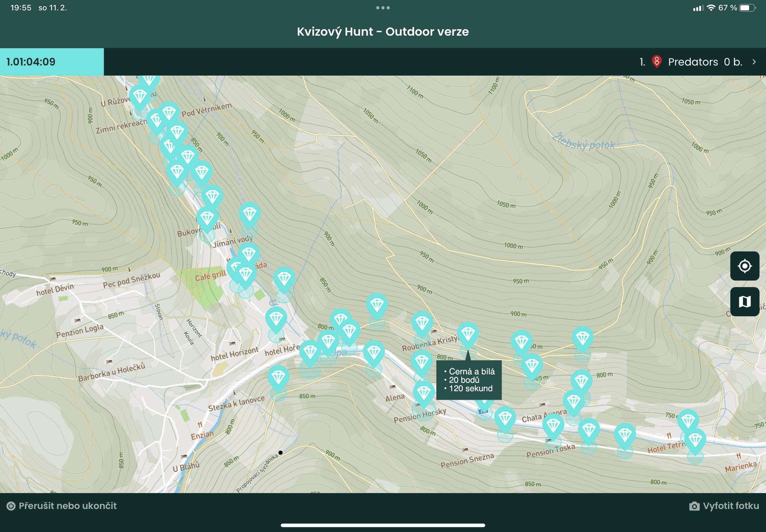The width and height of the screenshot is (766, 532).
Task: Tap the 120 sekund line in the tooltip
Action: pos(471,388)
